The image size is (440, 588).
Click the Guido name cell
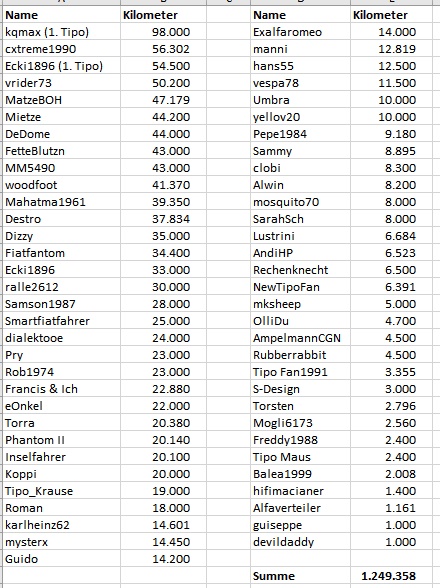(62, 559)
